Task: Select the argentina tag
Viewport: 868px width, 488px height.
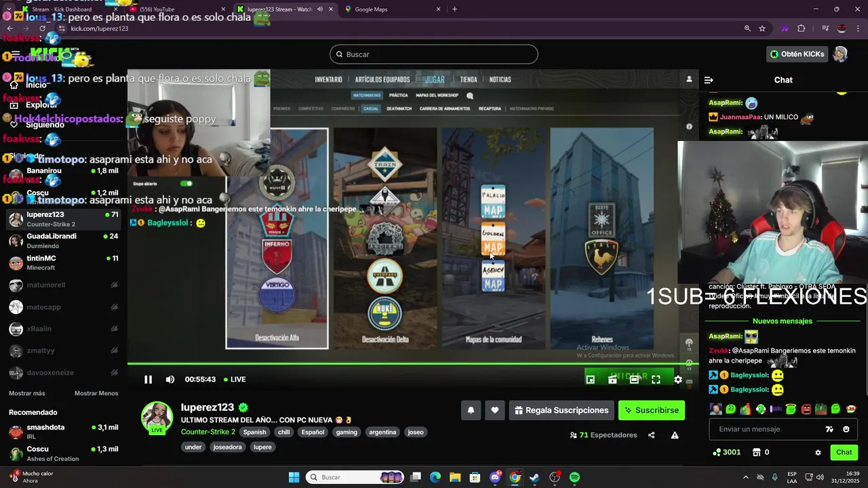Action: (382, 432)
